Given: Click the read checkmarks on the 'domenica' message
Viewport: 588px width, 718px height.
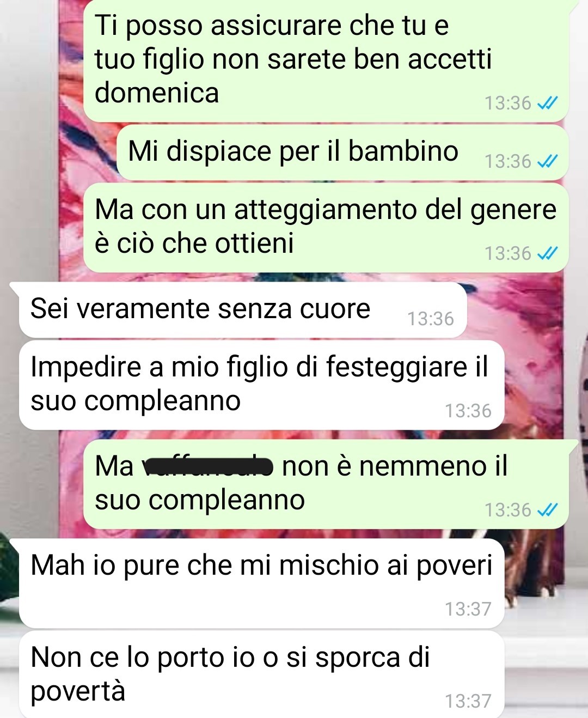Looking at the screenshot, I should tap(547, 103).
